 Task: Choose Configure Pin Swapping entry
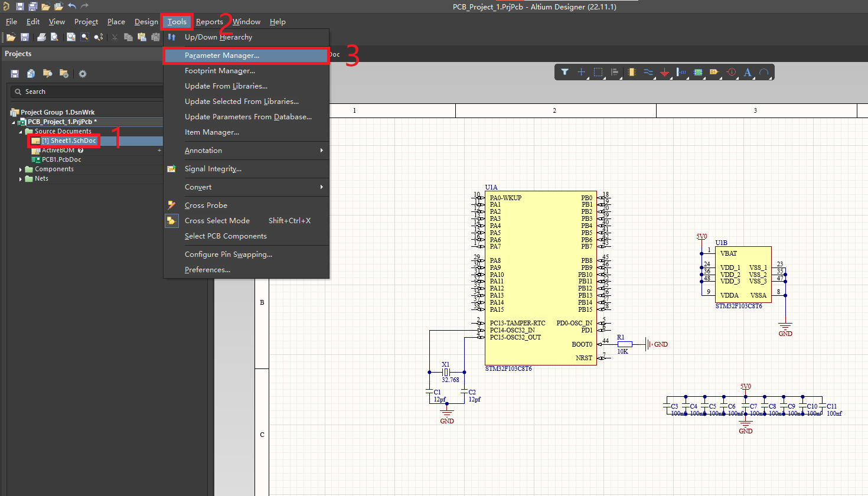pyautogui.click(x=246, y=254)
